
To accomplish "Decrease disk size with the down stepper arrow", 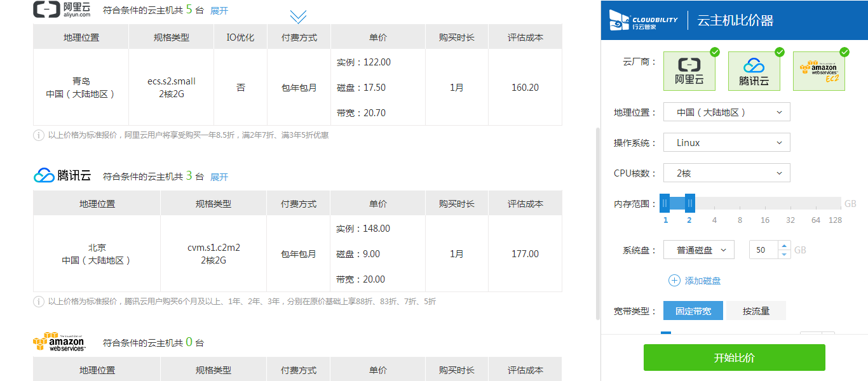I will tap(784, 255).
